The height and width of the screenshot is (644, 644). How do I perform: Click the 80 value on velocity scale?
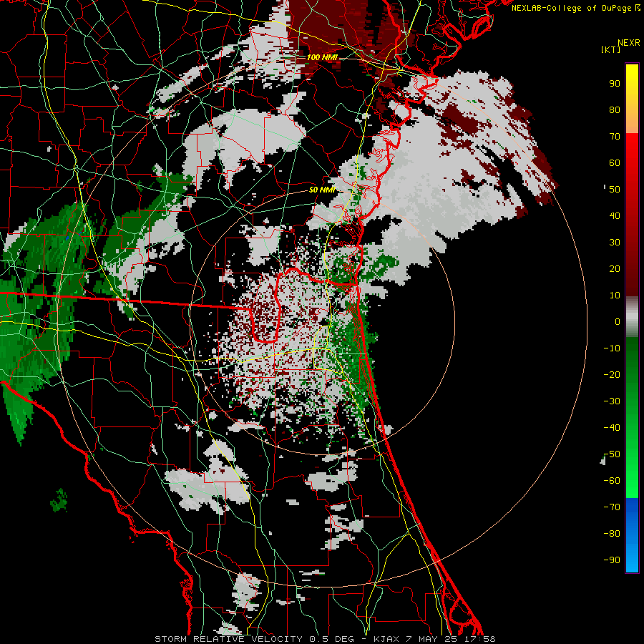click(615, 110)
